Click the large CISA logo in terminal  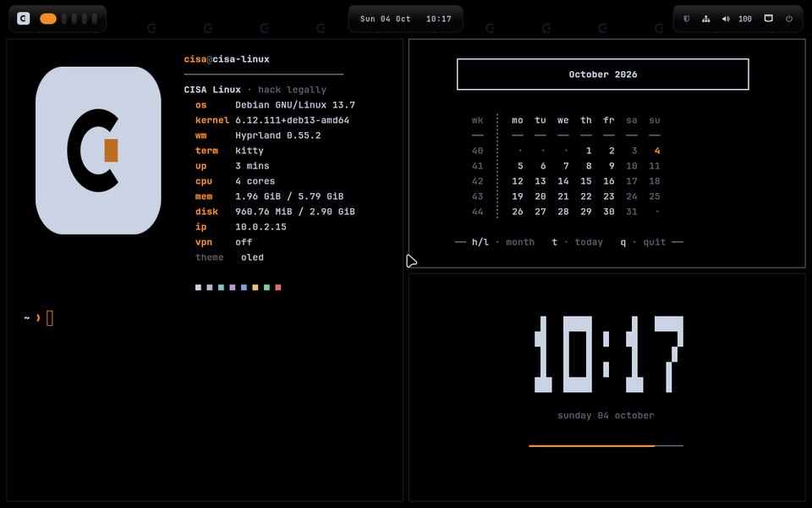click(98, 151)
